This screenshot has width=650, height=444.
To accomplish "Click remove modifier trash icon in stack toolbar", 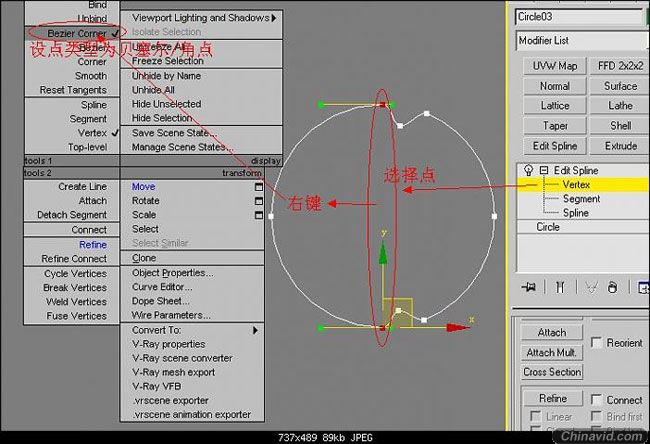I will click(612, 287).
